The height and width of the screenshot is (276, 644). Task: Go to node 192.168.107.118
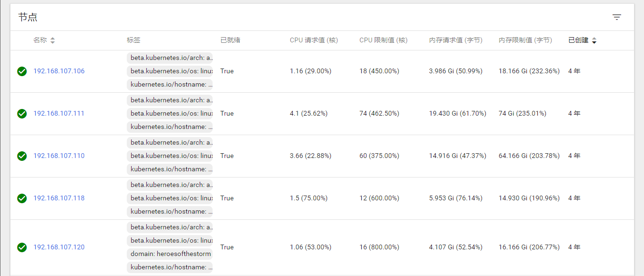pyautogui.click(x=59, y=198)
